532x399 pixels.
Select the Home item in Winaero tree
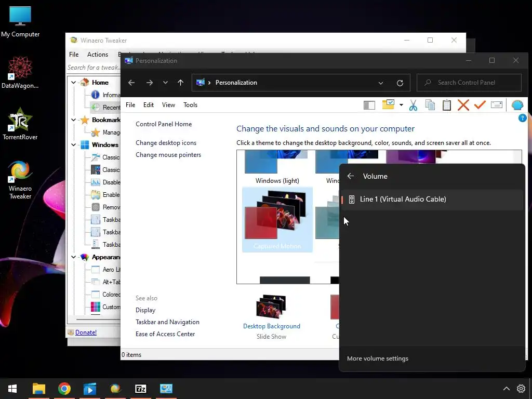(x=100, y=83)
